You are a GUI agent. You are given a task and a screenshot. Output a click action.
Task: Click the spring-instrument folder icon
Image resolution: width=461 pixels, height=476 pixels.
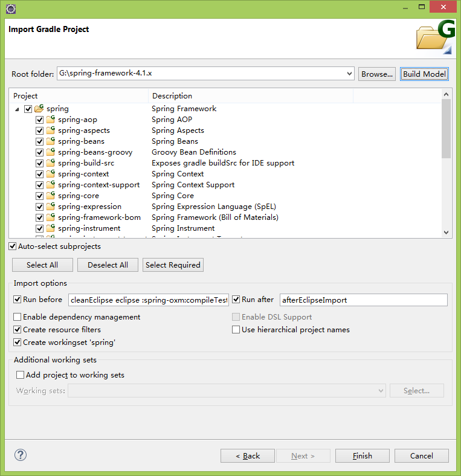50,228
